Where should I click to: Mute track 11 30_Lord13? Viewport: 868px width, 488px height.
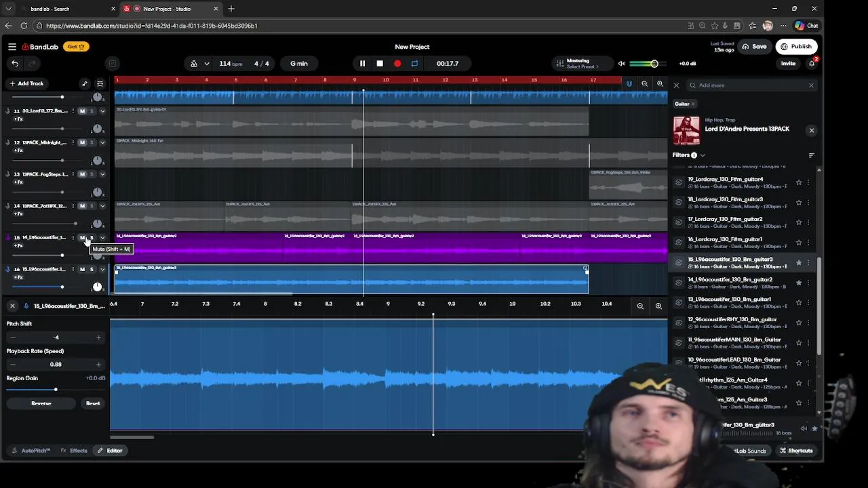[83, 111]
